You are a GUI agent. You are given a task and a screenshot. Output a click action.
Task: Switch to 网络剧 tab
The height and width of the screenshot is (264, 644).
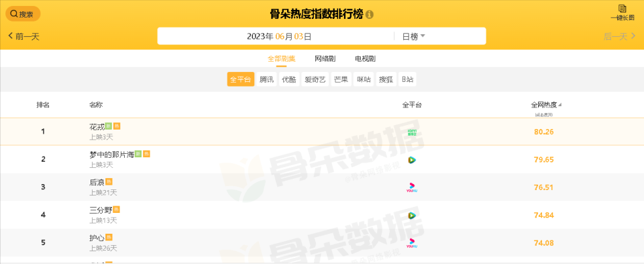pos(325,59)
